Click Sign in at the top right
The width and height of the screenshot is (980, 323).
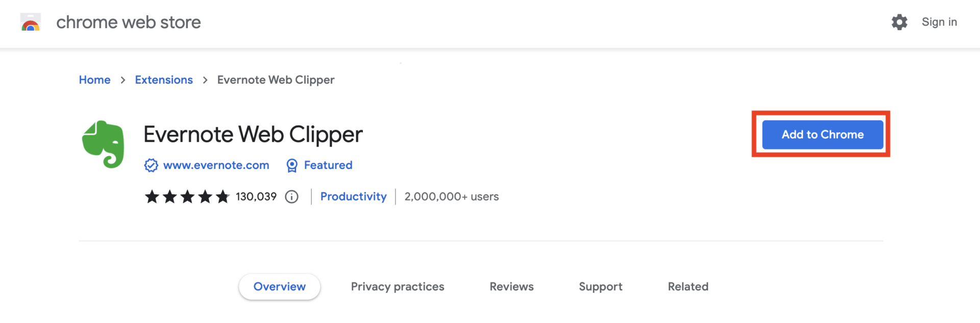[x=939, y=22]
